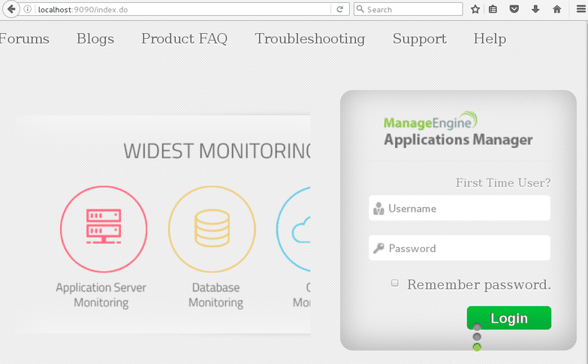Image resolution: width=588 pixels, height=364 pixels.
Task: Click the Application Server Monitoring label
Action: pos(101,295)
